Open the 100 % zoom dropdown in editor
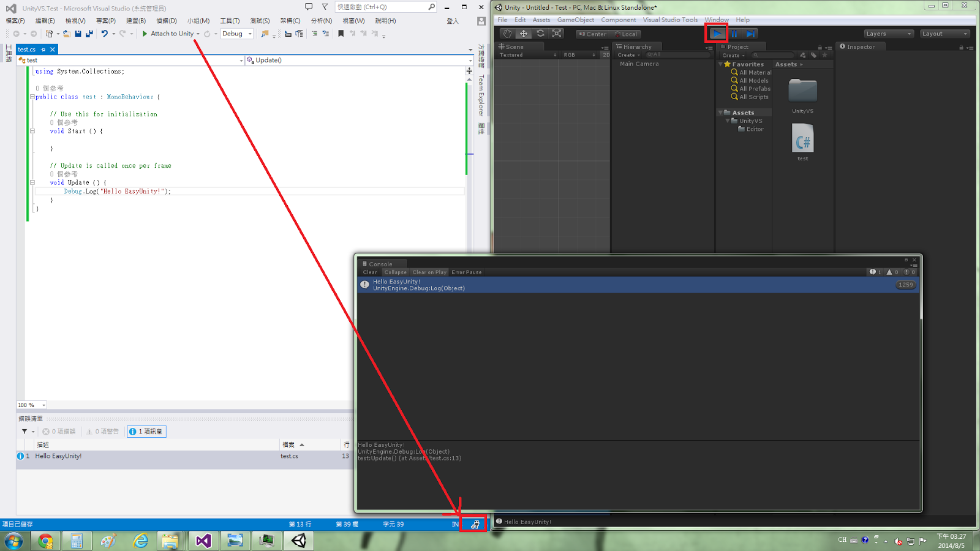980x551 pixels. tap(32, 405)
